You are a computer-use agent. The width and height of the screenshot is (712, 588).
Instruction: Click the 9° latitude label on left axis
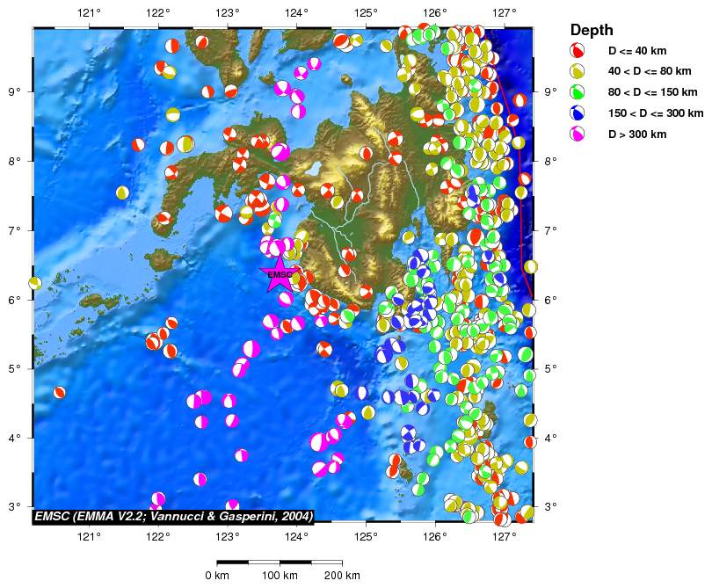pyautogui.click(x=15, y=91)
